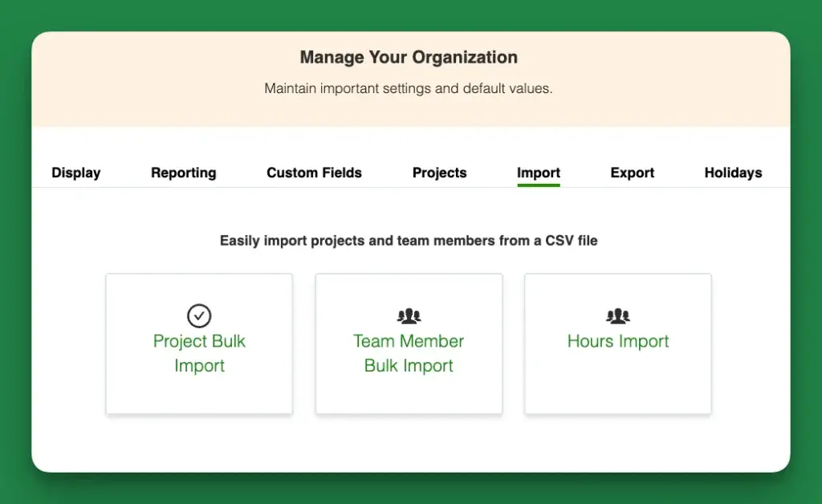This screenshot has height=504, width=822.
Task: Click empty space inside the Hours Import card
Action: coord(617,385)
